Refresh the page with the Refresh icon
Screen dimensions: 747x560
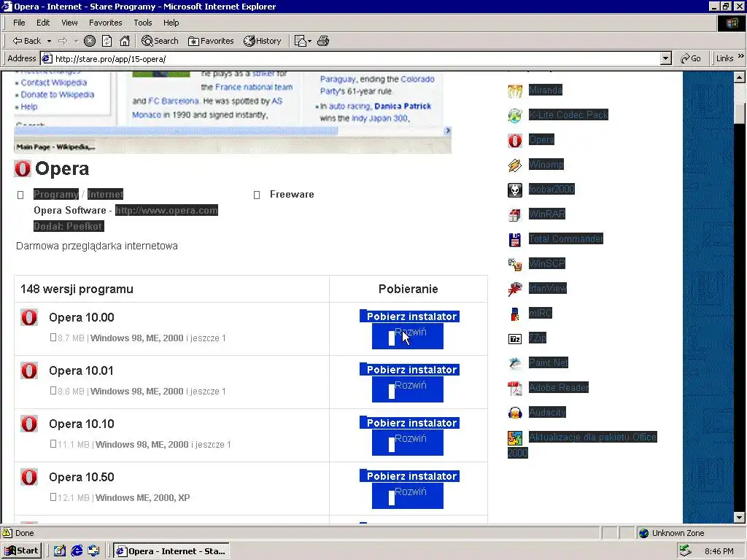[x=107, y=41]
